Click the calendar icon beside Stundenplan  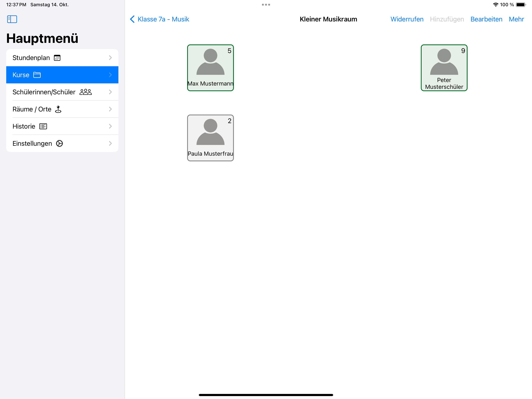(57, 58)
